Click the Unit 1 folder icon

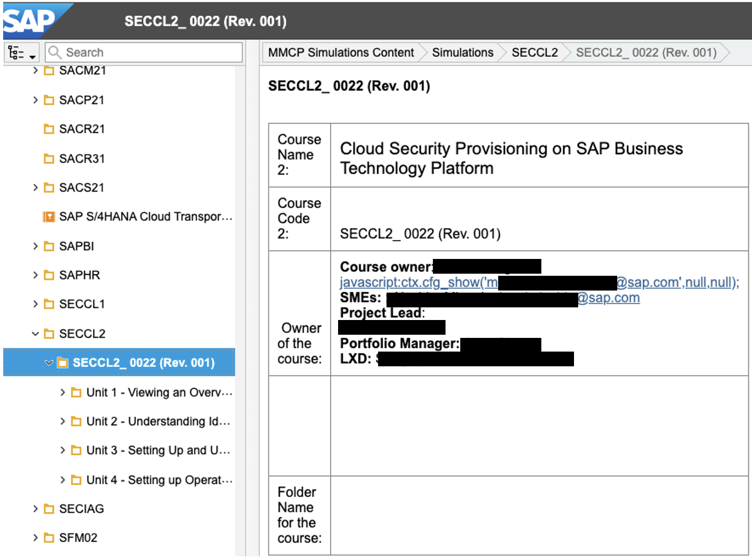(x=76, y=392)
